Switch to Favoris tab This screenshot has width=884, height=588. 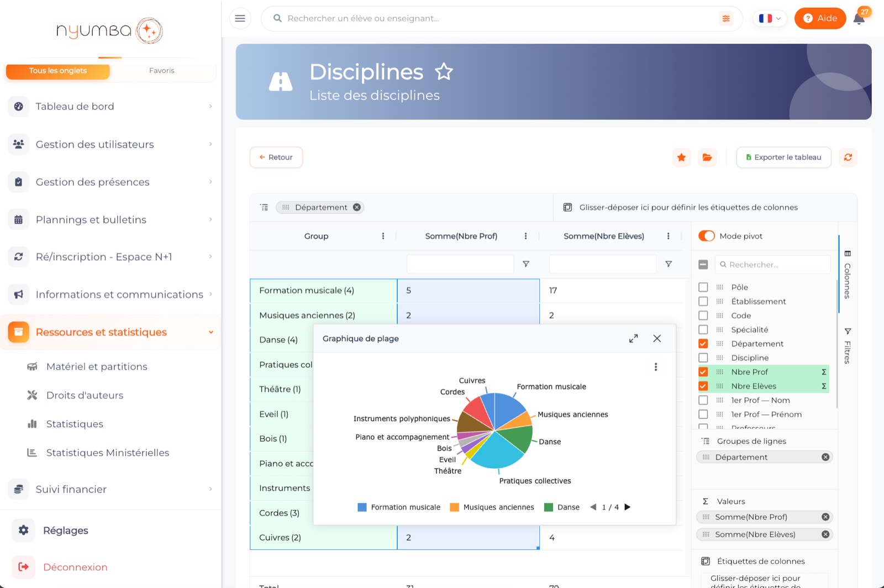(x=162, y=71)
